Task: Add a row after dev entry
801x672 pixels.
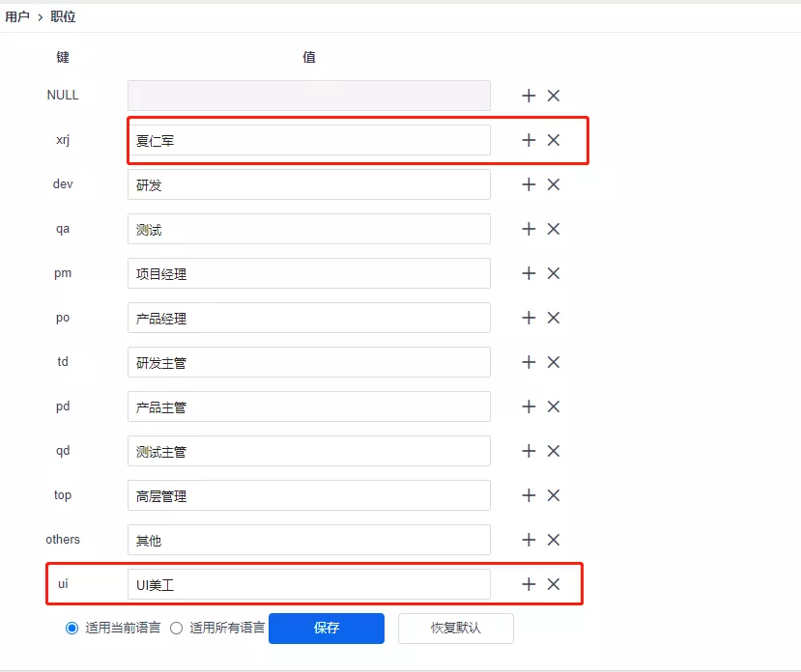Action: pyautogui.click(x=529, y=184)
